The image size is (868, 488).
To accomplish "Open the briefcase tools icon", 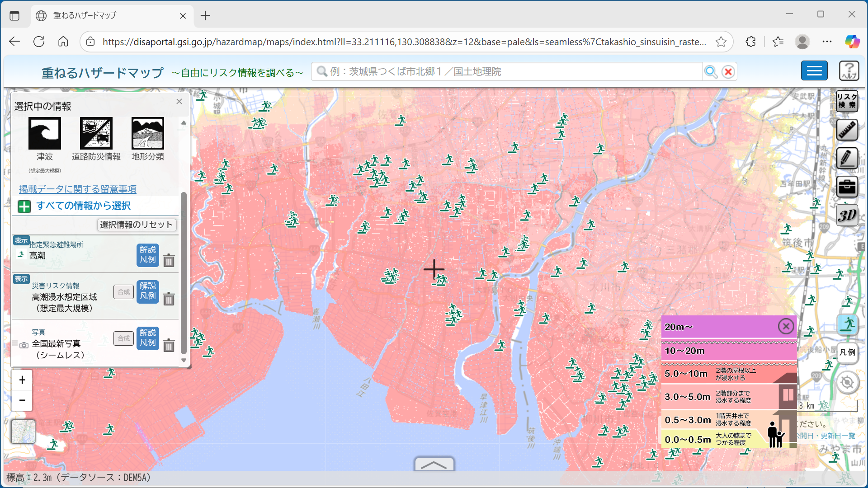I will tap(846, 187).
